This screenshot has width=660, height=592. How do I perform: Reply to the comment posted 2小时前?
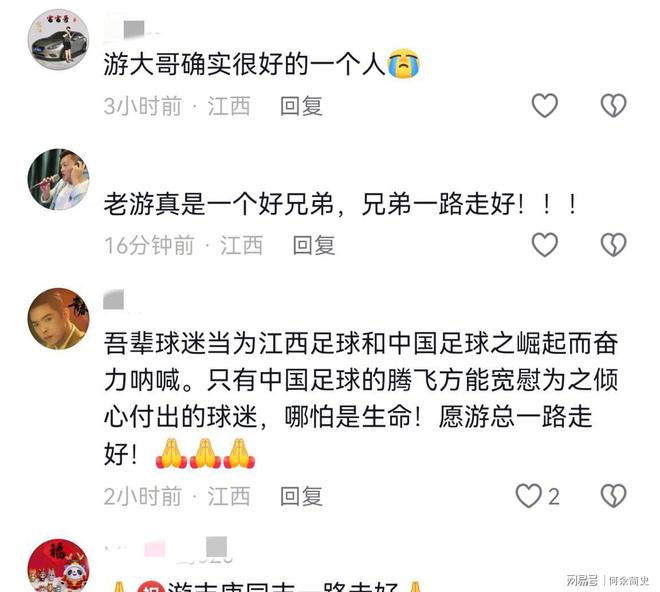(301, 496)
